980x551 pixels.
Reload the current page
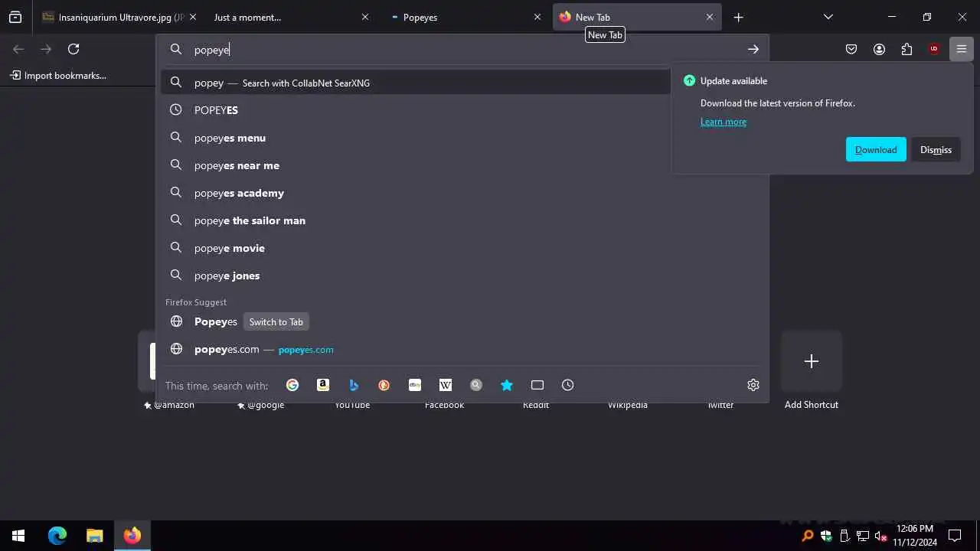pyautogui.click(x=73, y=49)
